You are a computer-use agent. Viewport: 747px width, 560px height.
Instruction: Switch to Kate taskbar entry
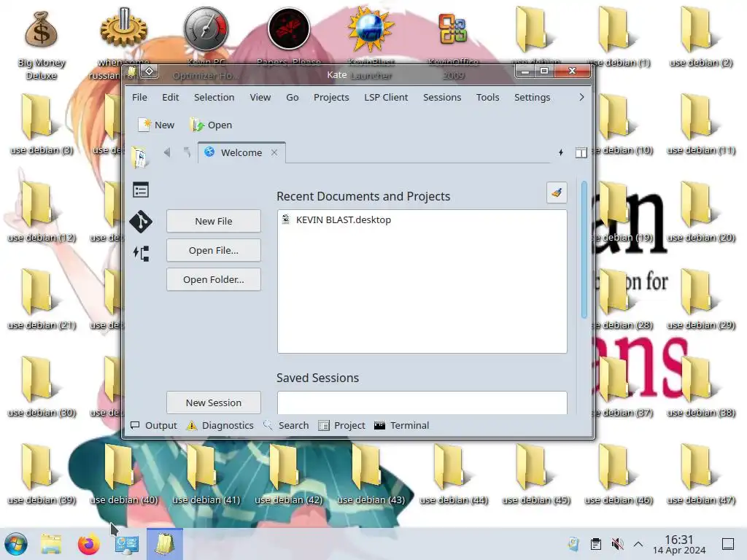[x=164, y=544]
